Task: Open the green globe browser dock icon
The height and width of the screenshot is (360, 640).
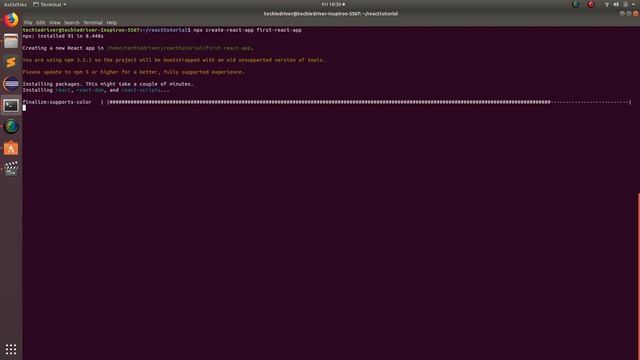Action: (11, 127)
